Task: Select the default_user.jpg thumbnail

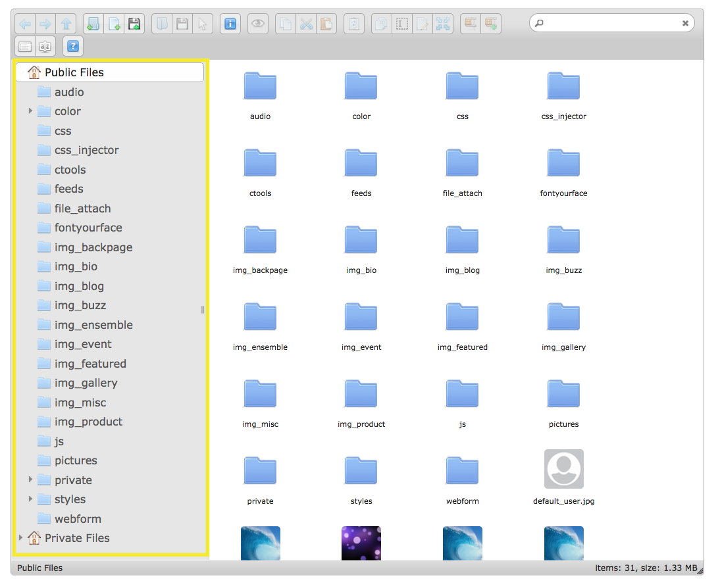Action: coord(564,469)
